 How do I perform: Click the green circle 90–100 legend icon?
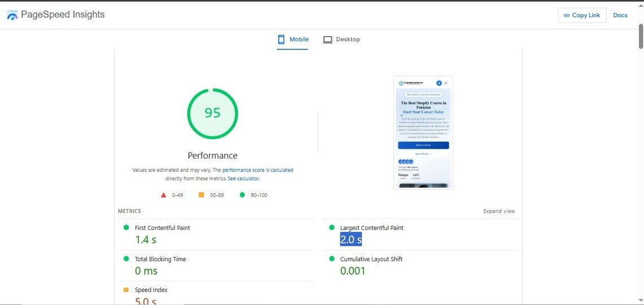click(242, 195)
